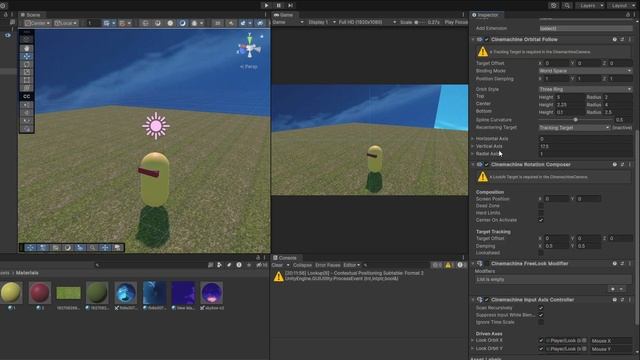Open global search magnifier icon
This screenshot has height=360, width=640.
point(567,5)
